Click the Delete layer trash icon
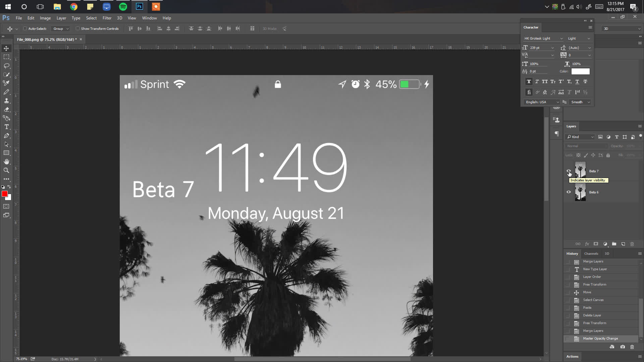This screenshot has height=362, width=644. [632, 244]
